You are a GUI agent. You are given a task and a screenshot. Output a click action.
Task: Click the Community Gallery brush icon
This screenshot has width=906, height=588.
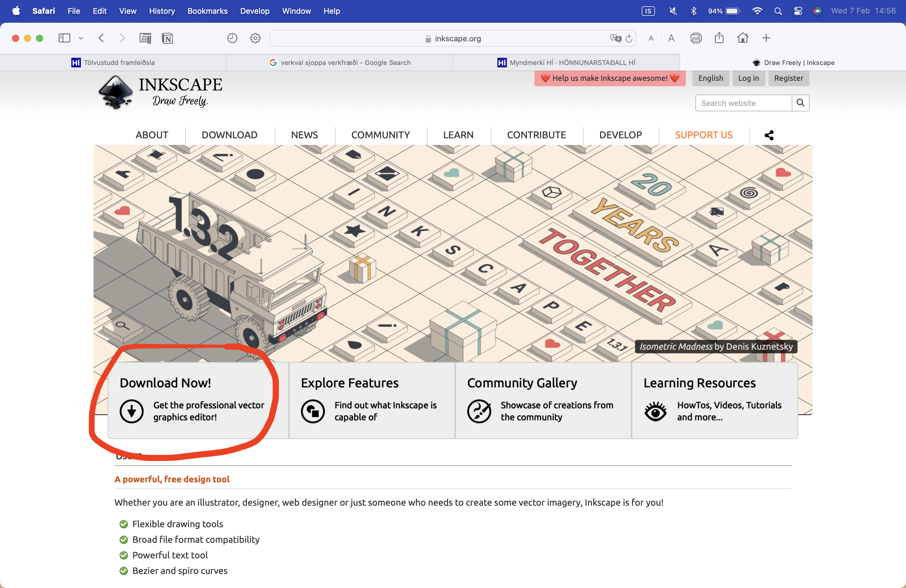[x=479, y=411]
